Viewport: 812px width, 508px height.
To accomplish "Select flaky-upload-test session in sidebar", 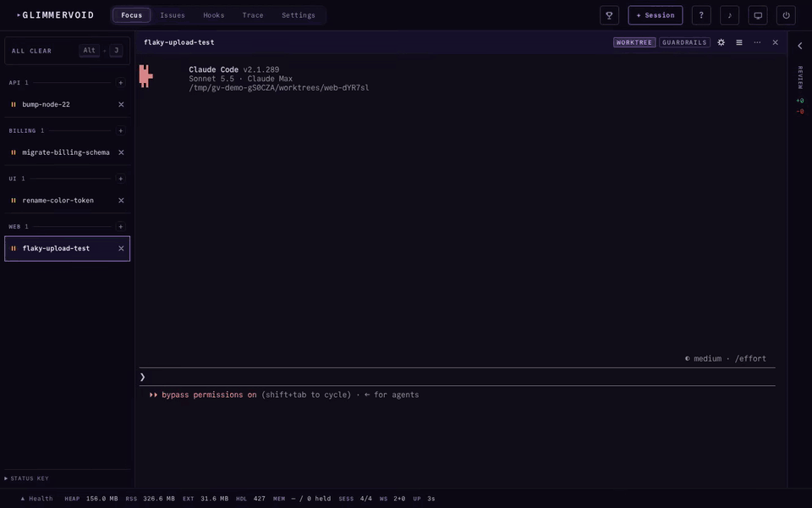I will (x=67, y=248).
